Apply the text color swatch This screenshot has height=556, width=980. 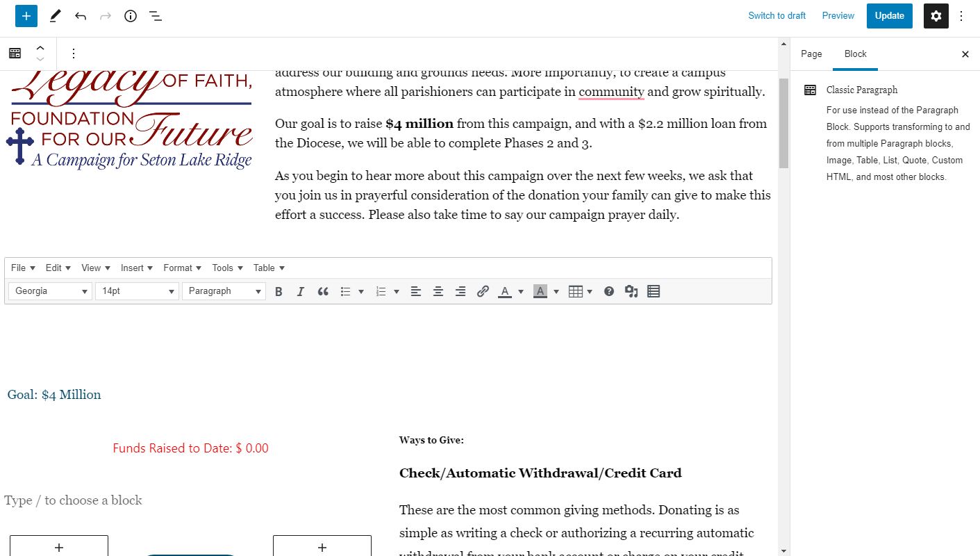(505, 292)
